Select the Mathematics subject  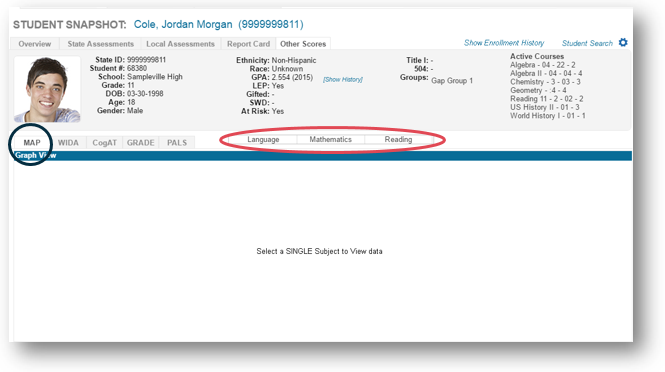pyautogui.click(x=330, y=139)
